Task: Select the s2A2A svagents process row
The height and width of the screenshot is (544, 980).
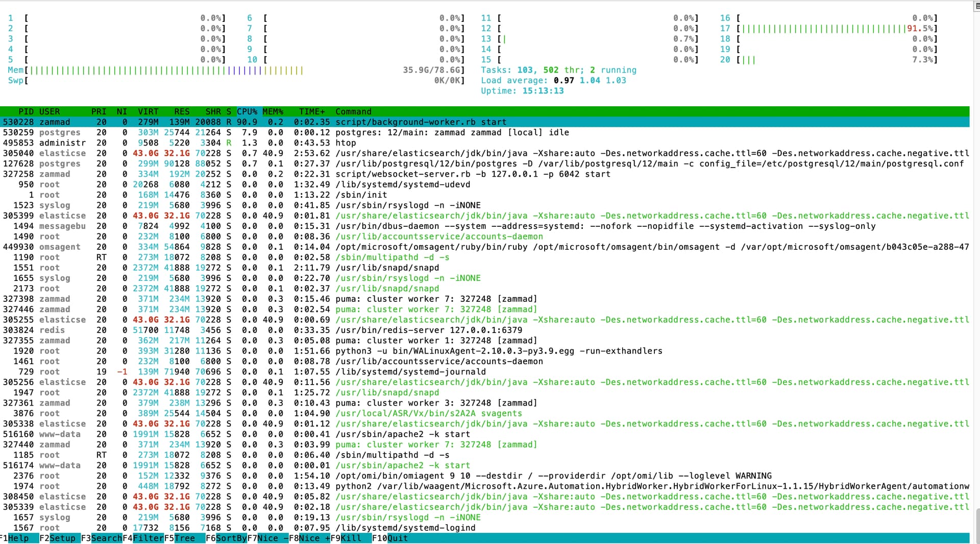Action: point(485,413)
